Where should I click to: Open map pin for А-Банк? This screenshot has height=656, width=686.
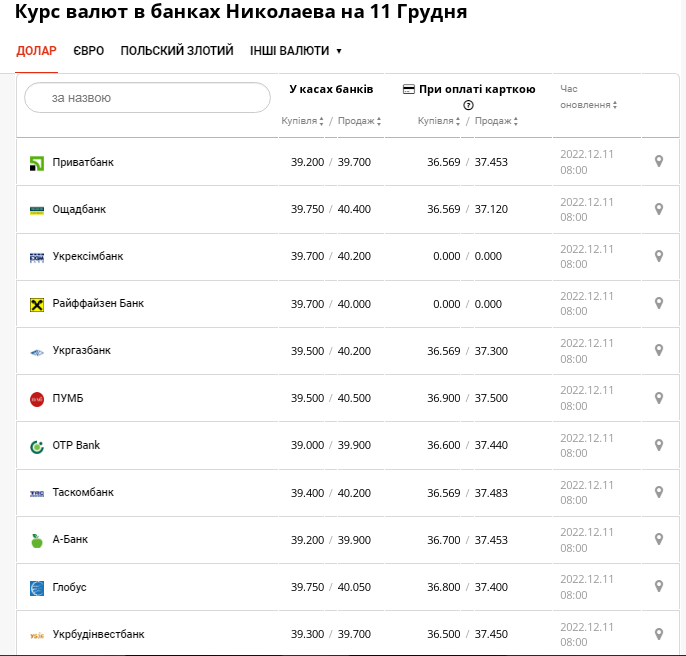(659, 539)
